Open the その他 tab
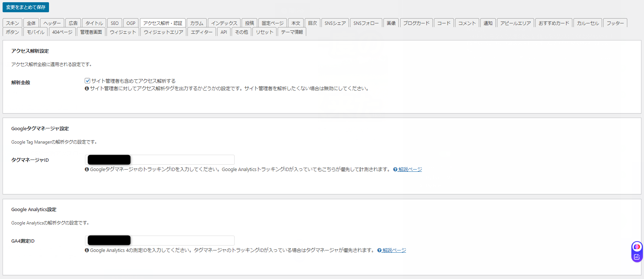The image size is (644, 279). tap(242, 32)
